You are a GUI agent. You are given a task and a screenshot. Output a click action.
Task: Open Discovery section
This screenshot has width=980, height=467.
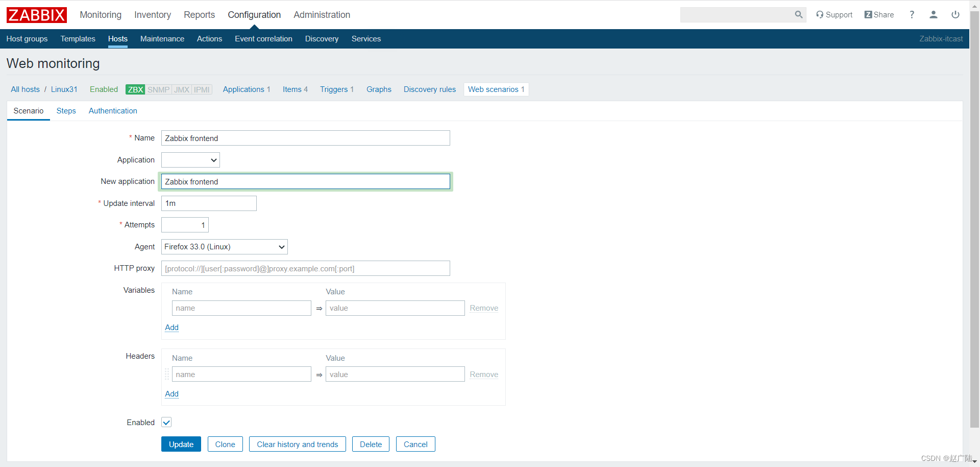coord(322,39)
